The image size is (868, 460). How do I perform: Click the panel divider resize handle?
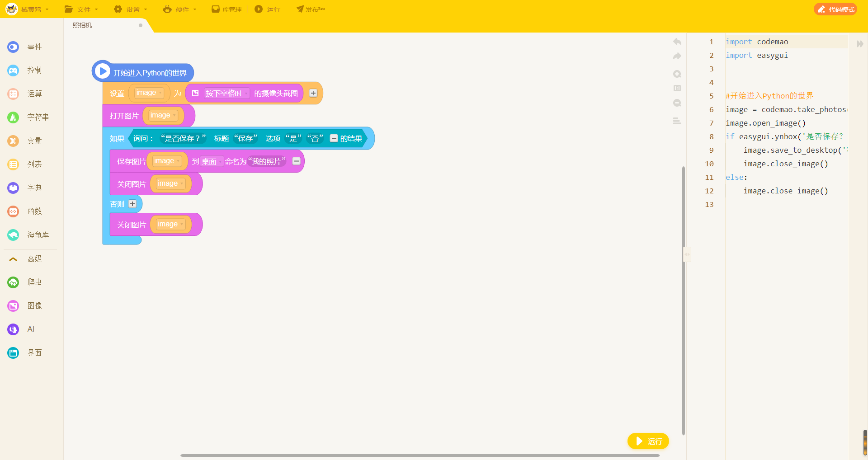click(x=687, y=254)
